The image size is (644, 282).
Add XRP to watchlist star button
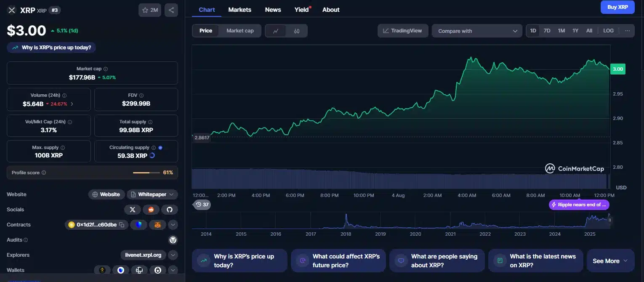tap(150, 10)
